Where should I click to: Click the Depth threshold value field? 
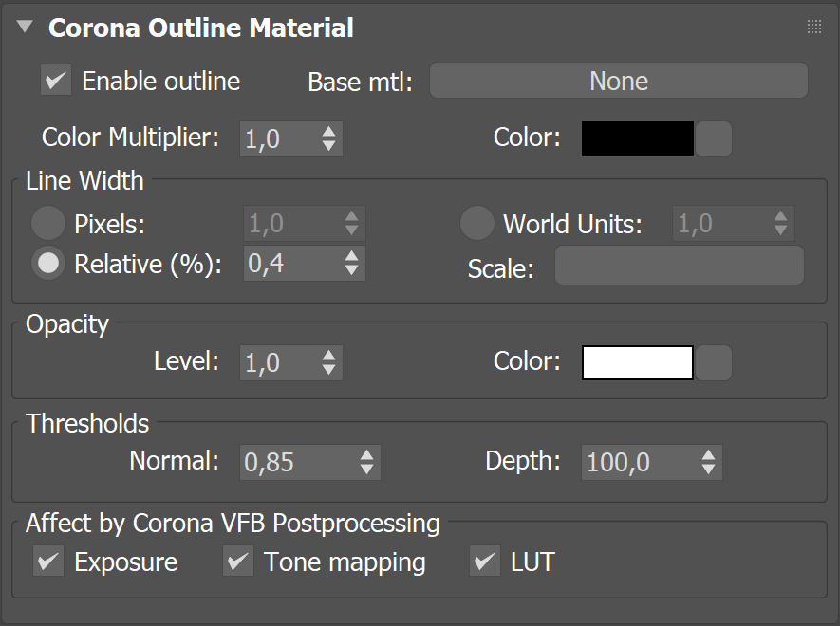(x=640, y=462)
